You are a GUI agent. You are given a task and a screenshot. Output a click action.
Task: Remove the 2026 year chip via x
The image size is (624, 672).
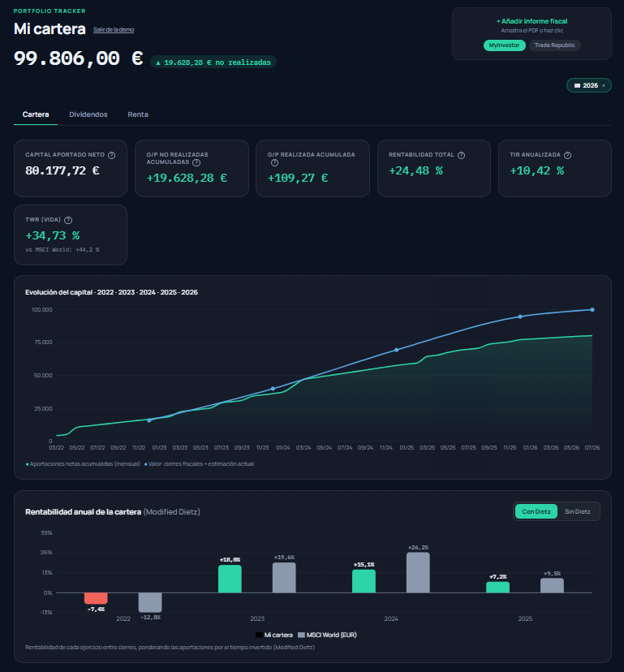604,86
